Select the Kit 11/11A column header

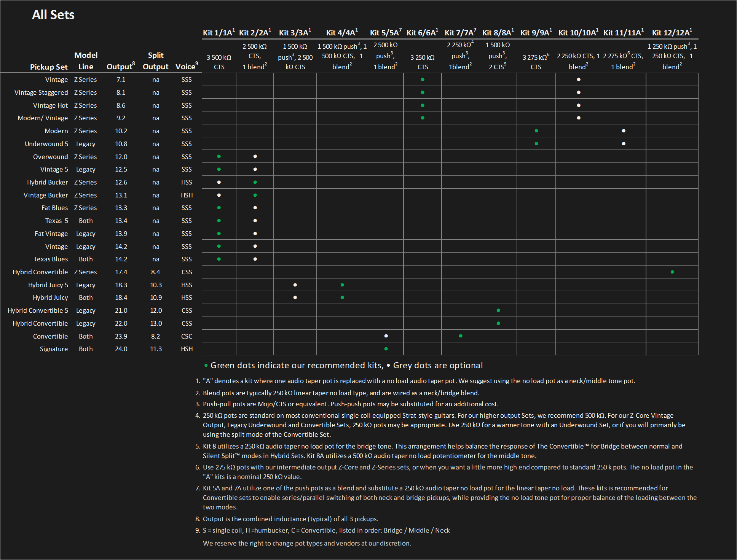(624, 32)
